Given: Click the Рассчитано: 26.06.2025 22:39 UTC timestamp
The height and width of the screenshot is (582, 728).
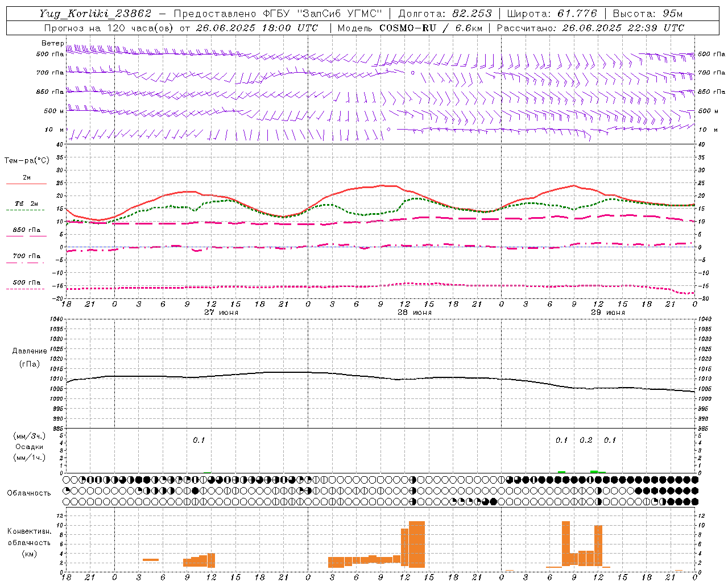Looking at the screenshot, I should pyautogui.click(x=590, y=28).
